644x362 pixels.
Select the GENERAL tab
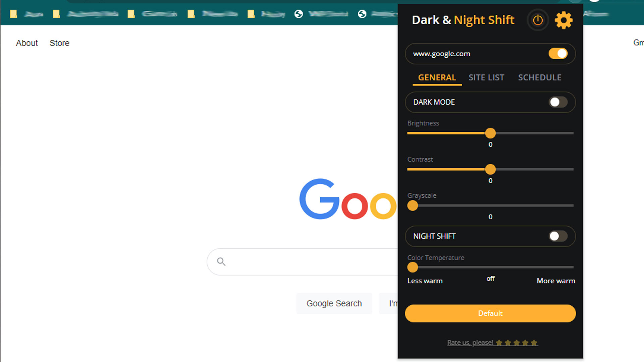[437, 77]
